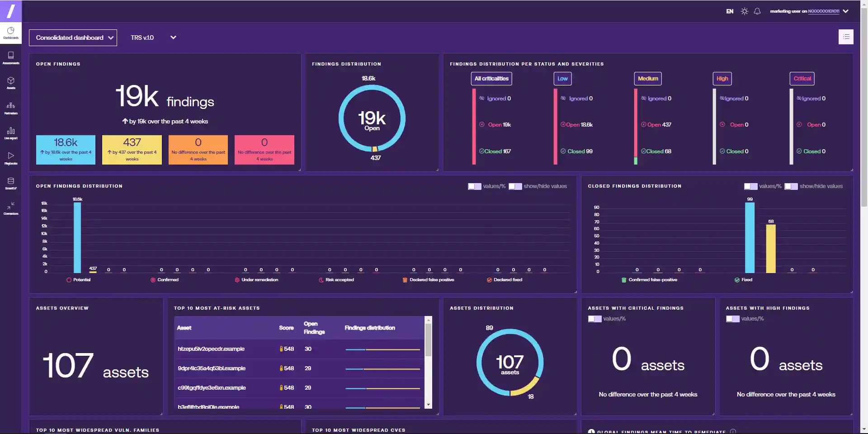Open Playbooks in the sidebar
This screenshot has height=434, width=868.
click(11, 158)
